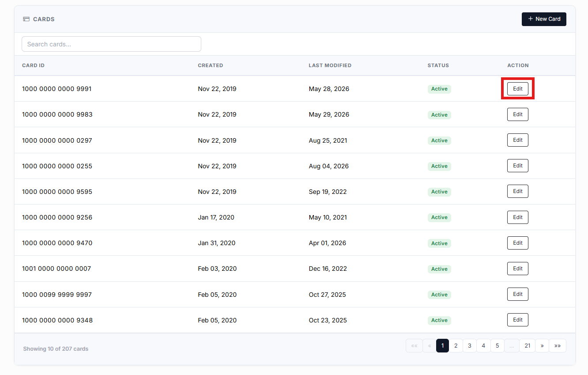The image size is (588, 375).
Task: Jump to last page with double chevron
Action: (558, 346)
